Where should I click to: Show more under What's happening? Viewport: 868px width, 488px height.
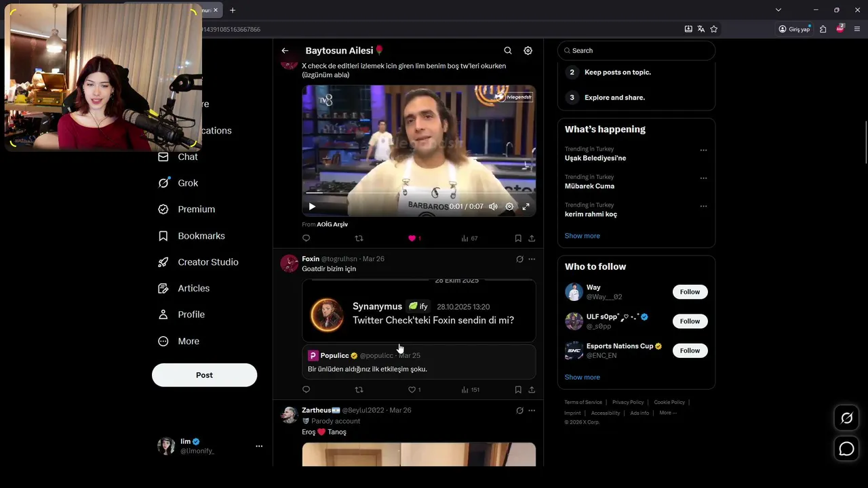(x=582, y=236)
